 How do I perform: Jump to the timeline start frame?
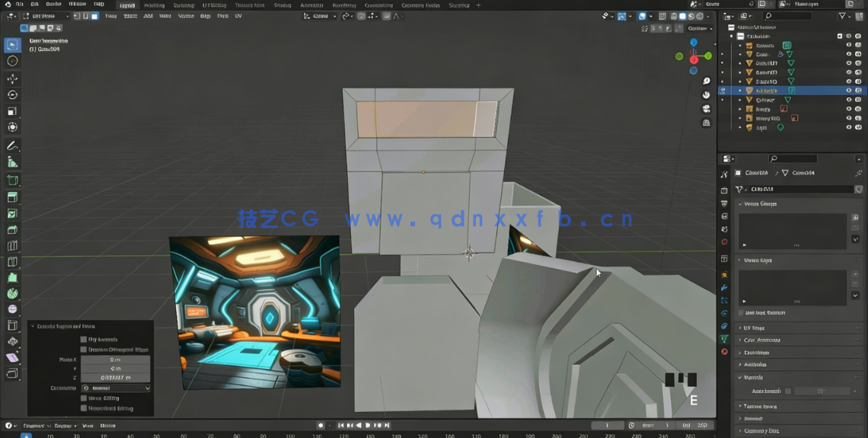341,425
